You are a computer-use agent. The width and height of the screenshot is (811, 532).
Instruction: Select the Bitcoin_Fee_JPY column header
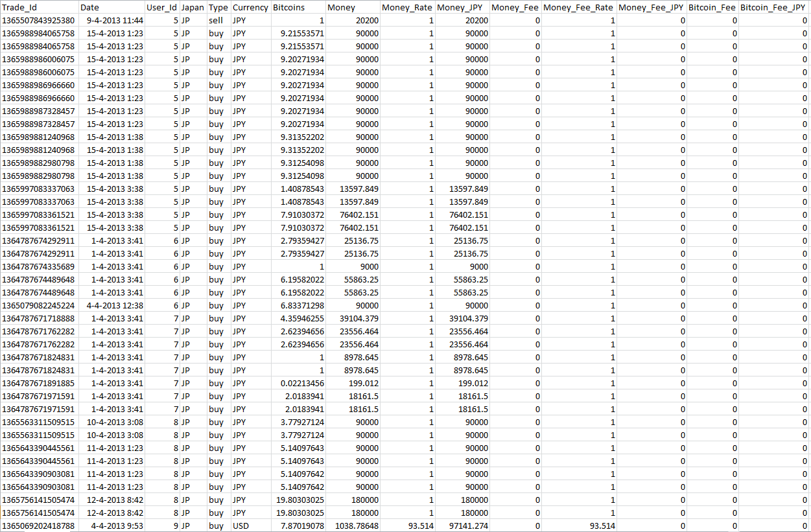774,7
